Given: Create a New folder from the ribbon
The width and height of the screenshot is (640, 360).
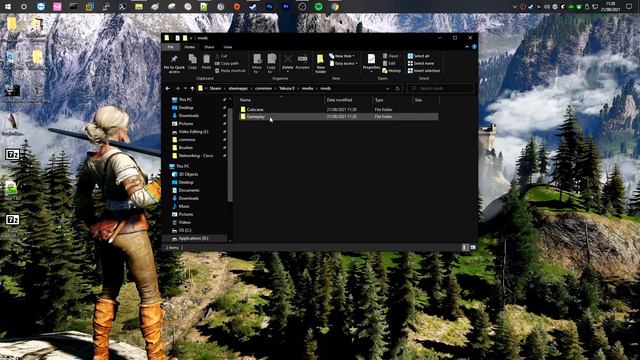Looking at the screenshot, I should 320,64.
